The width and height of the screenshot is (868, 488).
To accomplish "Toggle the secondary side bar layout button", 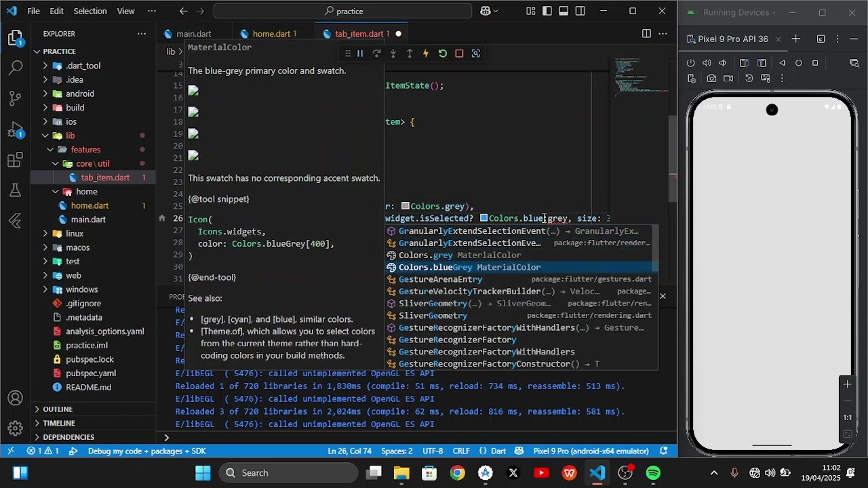I will click(580, 11).
